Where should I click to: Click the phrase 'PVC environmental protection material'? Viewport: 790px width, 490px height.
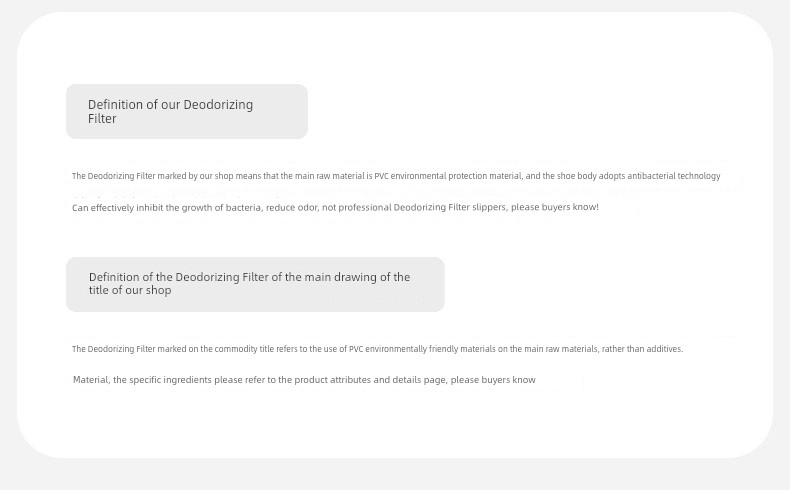pyautogui.click(x=448, y=176)
